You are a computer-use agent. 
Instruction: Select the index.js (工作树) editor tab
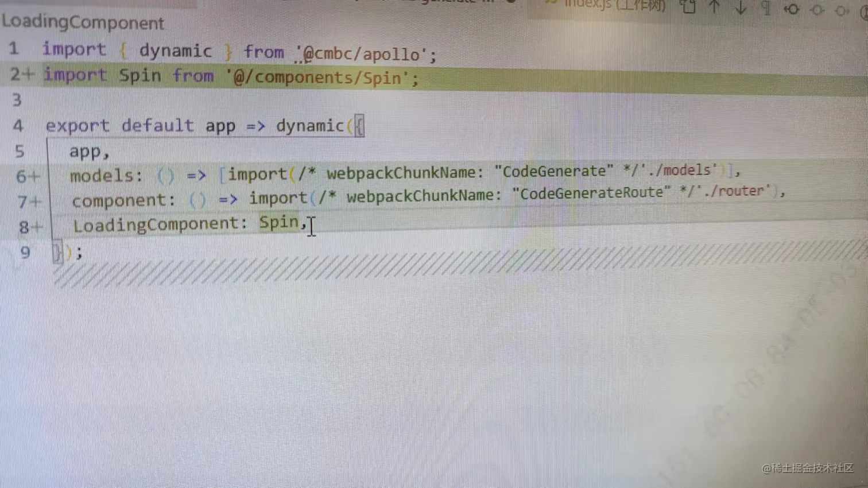coord(614,5)
